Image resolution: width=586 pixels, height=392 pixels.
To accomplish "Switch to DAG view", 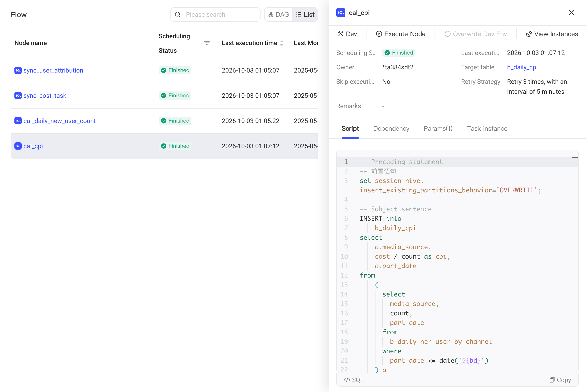I will click(x=278, y=14).
